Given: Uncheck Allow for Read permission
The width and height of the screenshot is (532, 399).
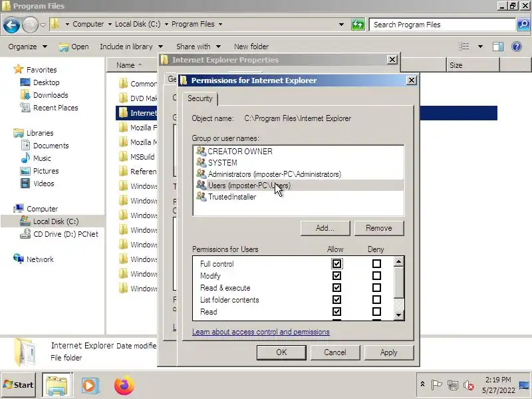Looking at the screenshot, I should pos(336,311).
